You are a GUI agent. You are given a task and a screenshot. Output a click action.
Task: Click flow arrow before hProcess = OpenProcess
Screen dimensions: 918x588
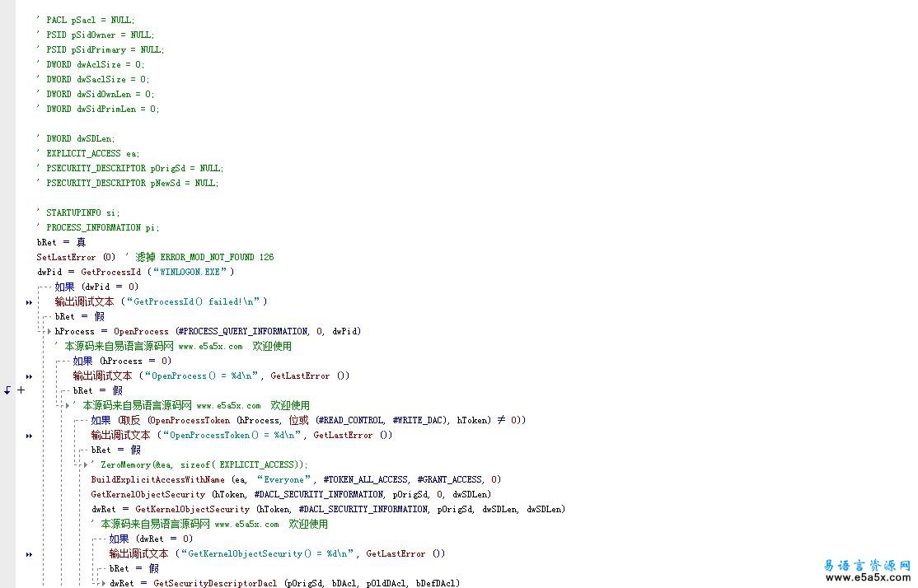point(49,331)
